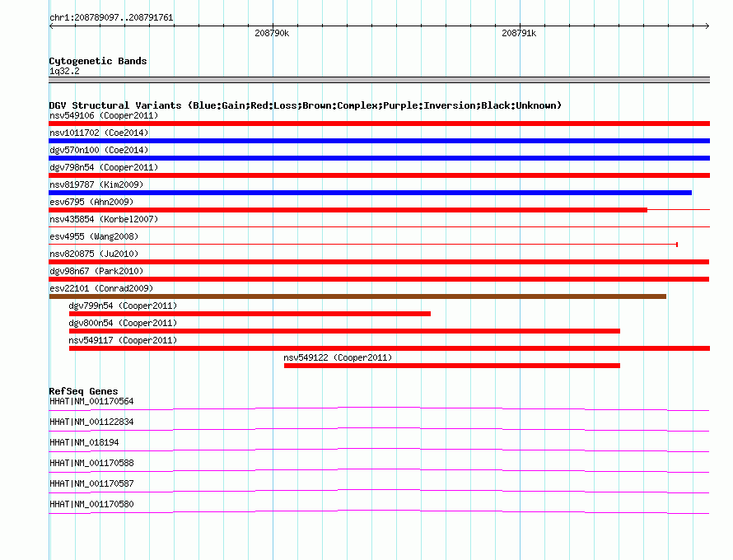Open the HHAT|NM_001170580 transcript label
Screen dimensions: 733x560
91,504
